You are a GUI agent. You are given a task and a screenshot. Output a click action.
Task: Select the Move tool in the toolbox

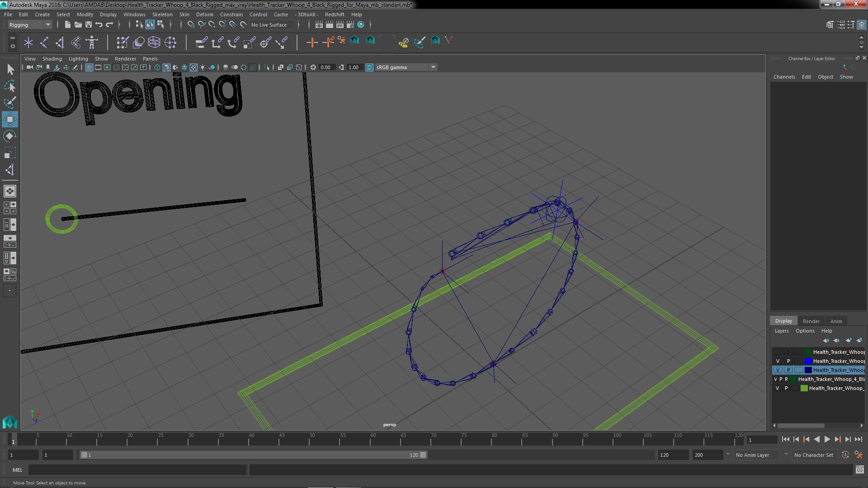[x=10, y=120]
